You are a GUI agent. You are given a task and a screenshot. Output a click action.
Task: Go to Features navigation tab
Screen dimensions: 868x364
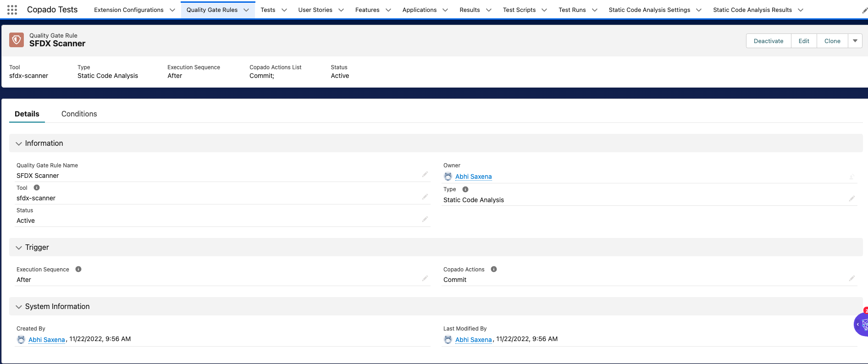[x=367, y=10]
